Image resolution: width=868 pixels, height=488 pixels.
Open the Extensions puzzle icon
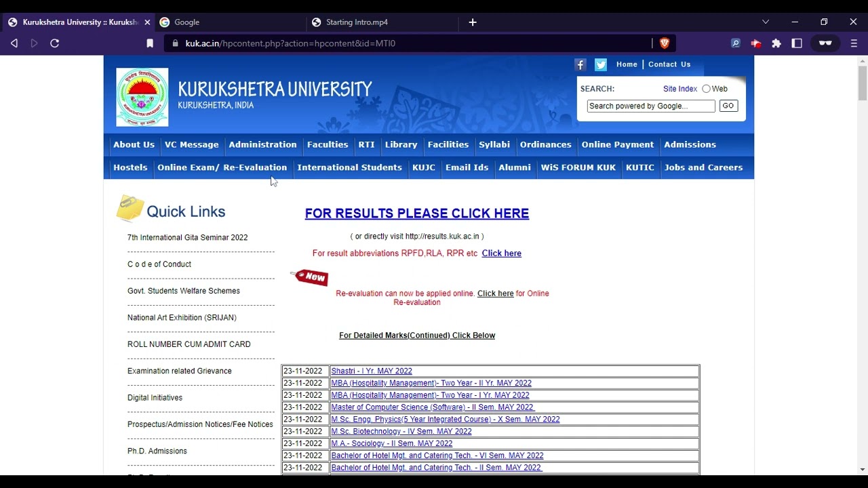776,43
